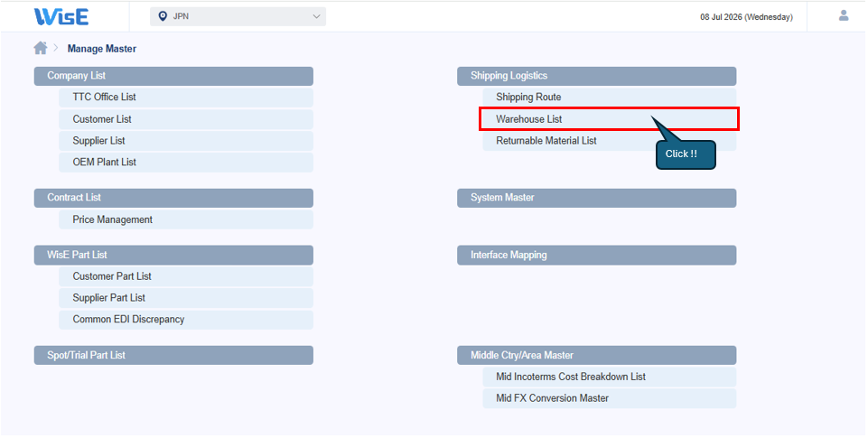Click the Interface Mapping section header
The image size is (868, 438).
(597, 256)
